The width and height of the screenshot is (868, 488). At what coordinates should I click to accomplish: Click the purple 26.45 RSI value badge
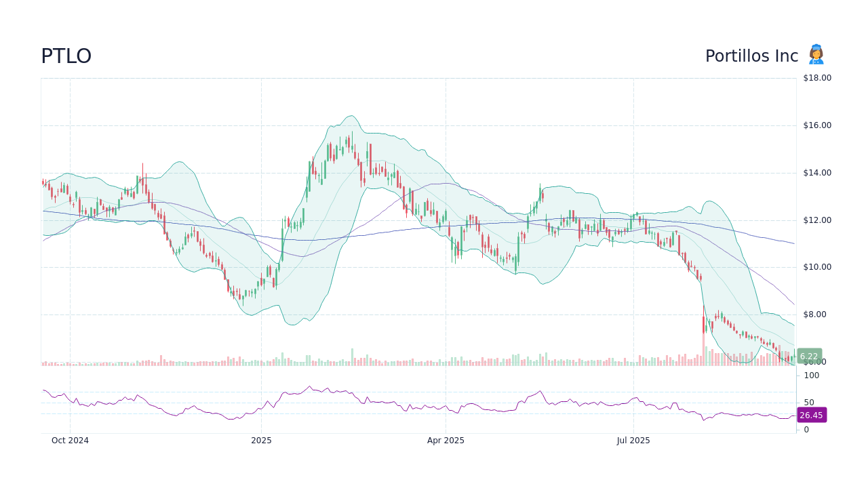tap(810, 415)
